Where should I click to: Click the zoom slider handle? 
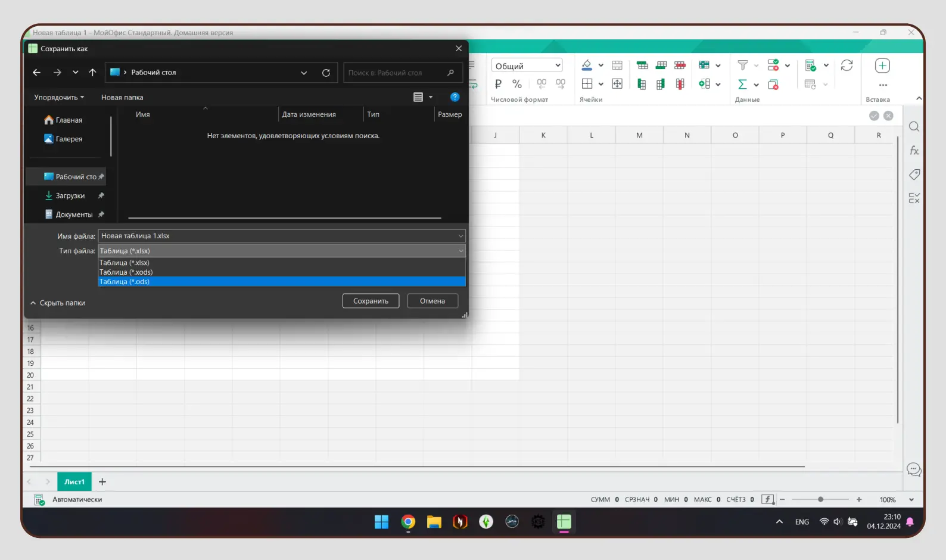click(x=820, y=499)
